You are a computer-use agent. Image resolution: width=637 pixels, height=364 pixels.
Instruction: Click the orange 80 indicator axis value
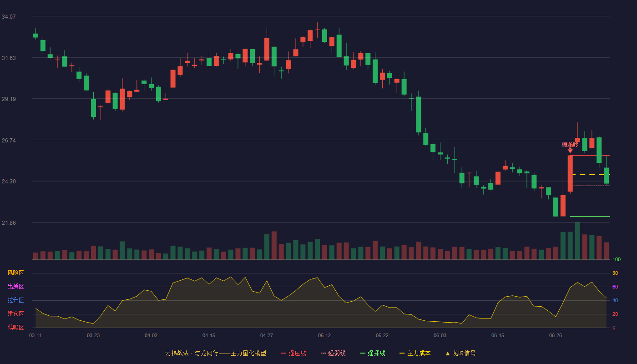[615, 273]
